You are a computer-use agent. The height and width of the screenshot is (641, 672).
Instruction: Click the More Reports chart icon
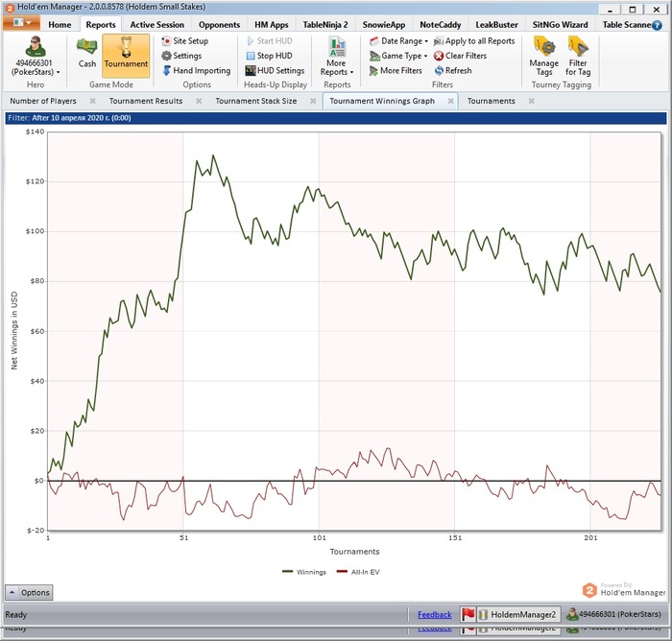[x=337, y=47]
